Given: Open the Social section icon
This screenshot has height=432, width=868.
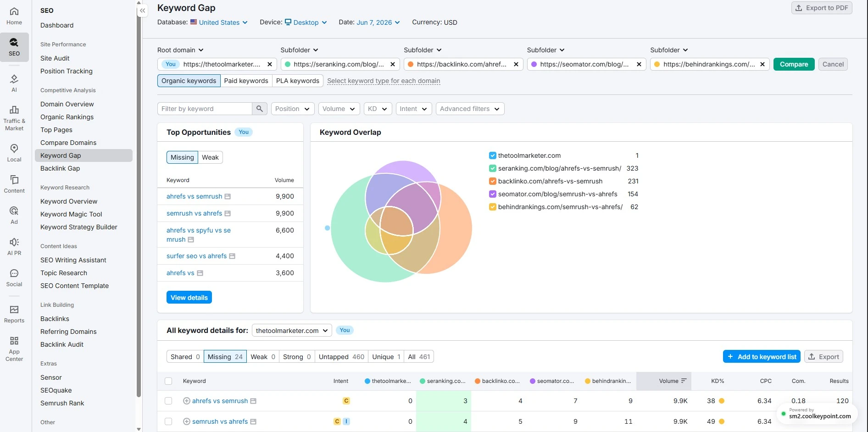Looking at the screenshot, I should 14,273.
